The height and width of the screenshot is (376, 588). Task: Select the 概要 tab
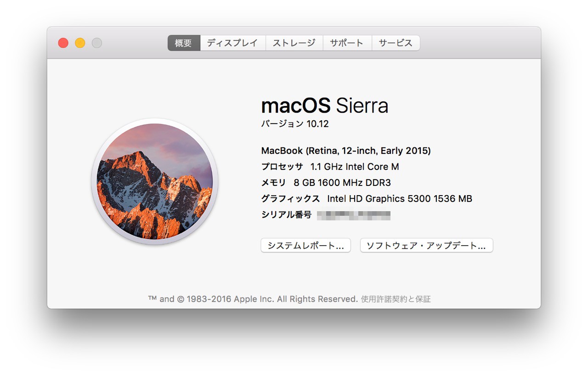pyautogui.click(x=184, y=43)
